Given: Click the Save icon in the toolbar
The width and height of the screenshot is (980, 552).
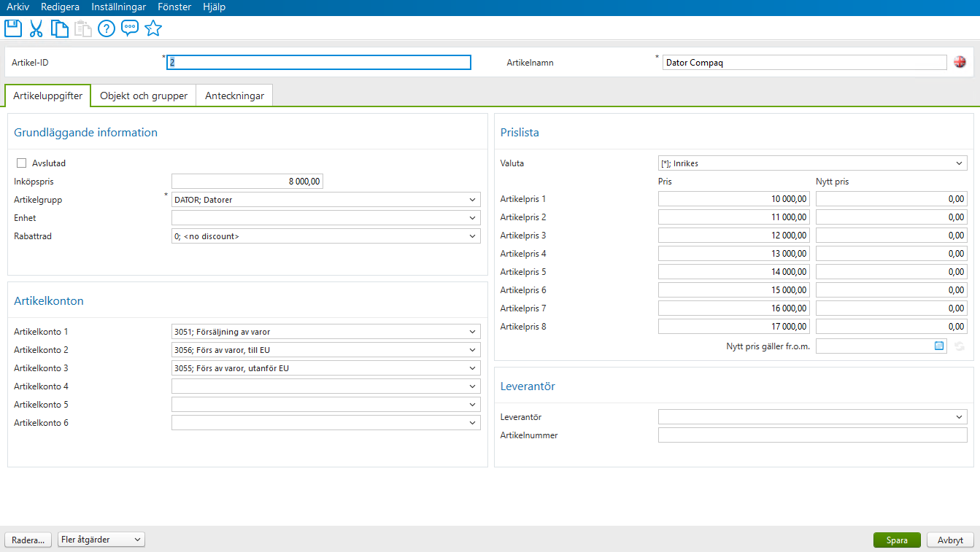Looking at the screenshot, I should pos(12,28).
